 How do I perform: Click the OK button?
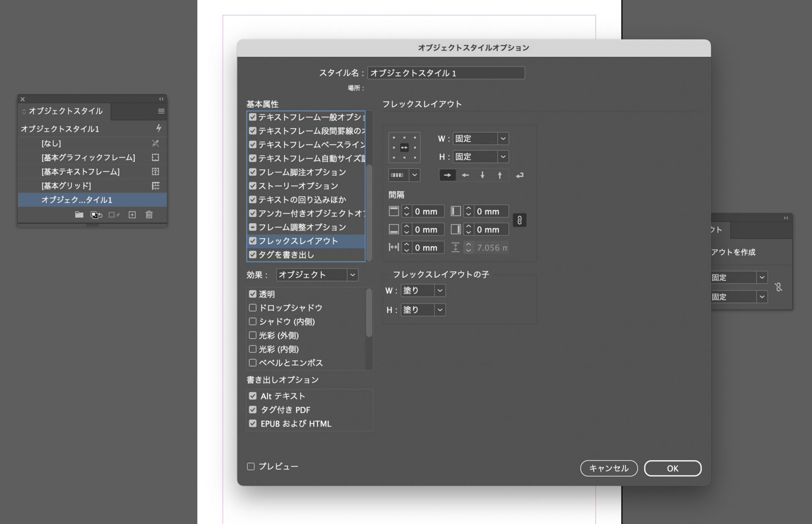672,468
